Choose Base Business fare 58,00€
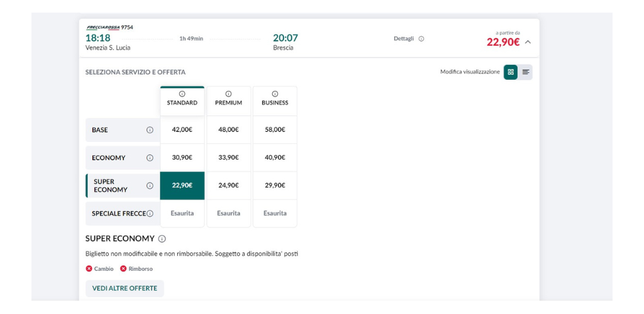This screenshot has width=644, height=314. tap(275, 129)
